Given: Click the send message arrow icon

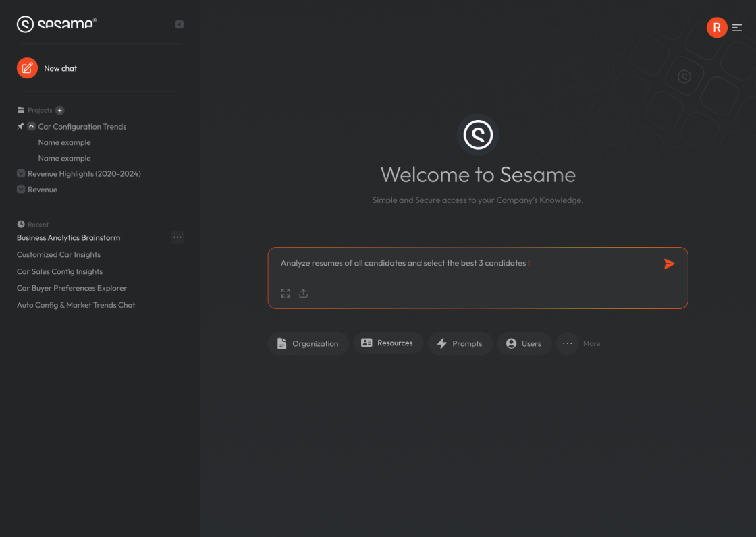Looking at the screenshot, I should point(669,264).
